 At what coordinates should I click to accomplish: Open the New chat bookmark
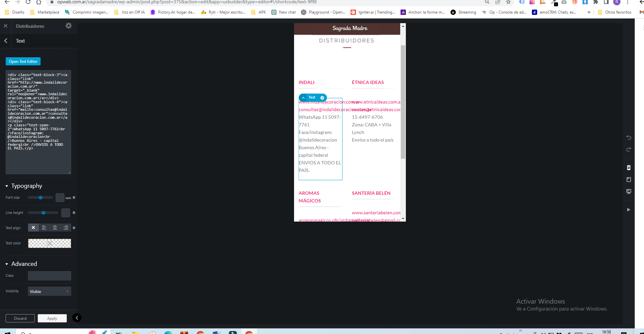tap(283, 12)
